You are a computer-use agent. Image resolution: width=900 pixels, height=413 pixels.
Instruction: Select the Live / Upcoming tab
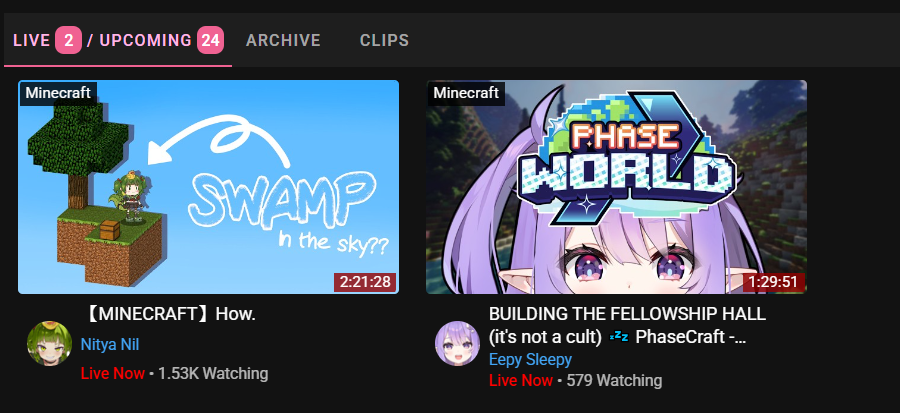click(118, 41)
